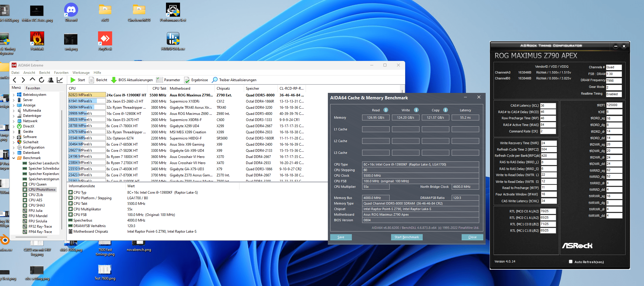The width and height of the screenshot is (644, 286).
Task: Open the FurMark desktop icon
Action: (37, 41)
